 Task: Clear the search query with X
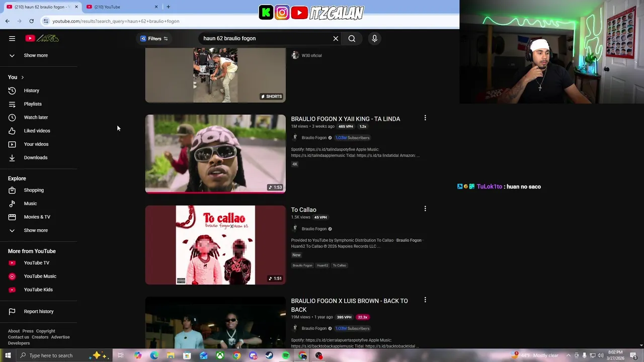click(x=336, y=38)
